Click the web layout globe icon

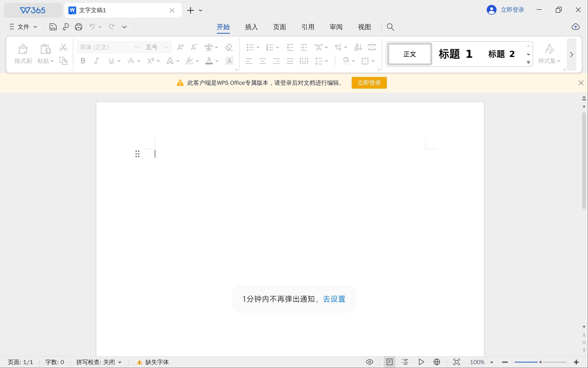(437, 362)
